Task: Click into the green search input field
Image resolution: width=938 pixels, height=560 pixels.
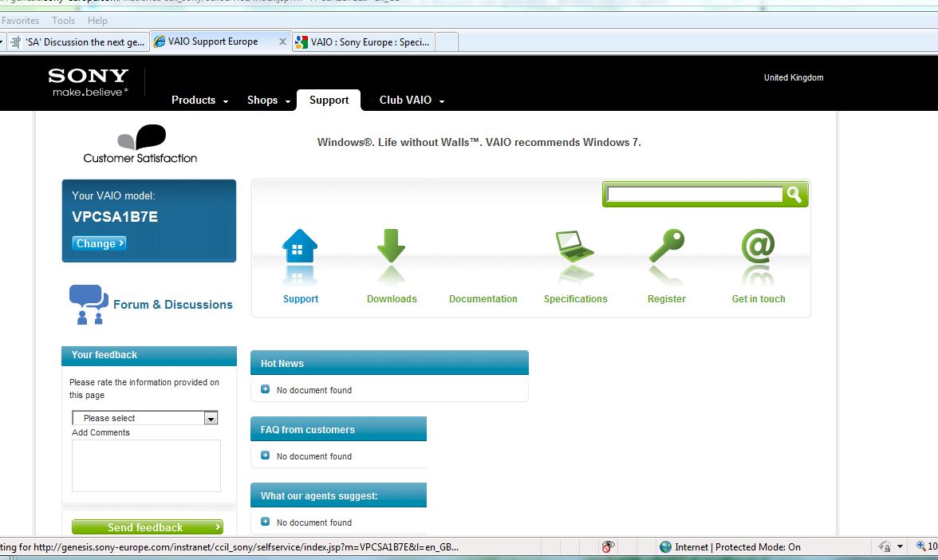Action: (x=695, y=195)
